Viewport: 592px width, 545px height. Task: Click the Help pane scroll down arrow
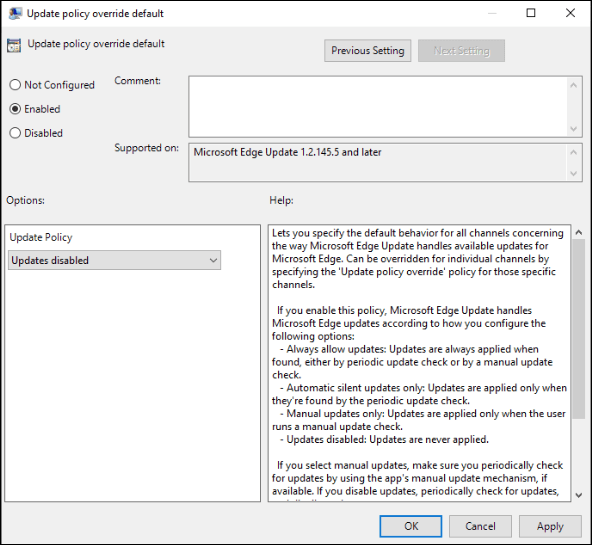click(578, 495)
